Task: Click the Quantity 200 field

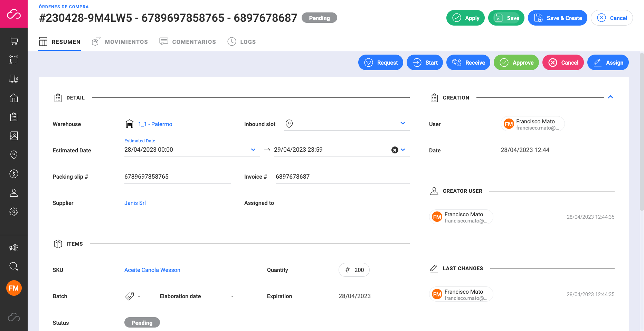Action: [x=354, y=270]
